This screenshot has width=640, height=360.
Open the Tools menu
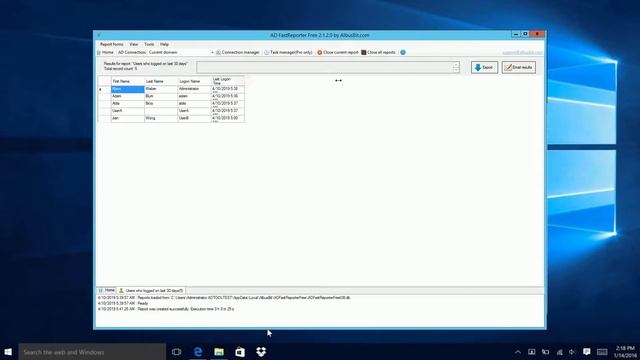tap(149, 44)
